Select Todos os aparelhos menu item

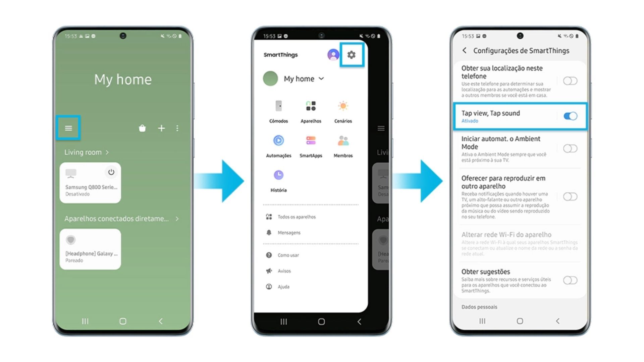297,217
